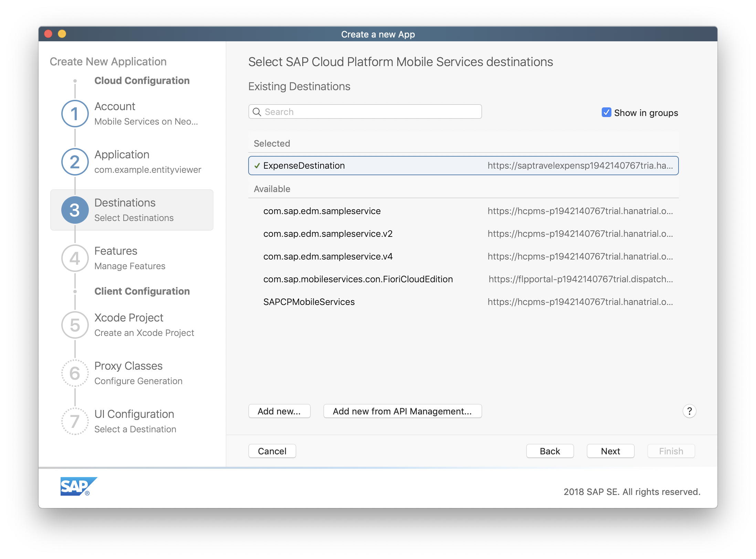
Task: Click the com.sap.edm.sampleservice.v2 row URL
Action: click(580, 234)
